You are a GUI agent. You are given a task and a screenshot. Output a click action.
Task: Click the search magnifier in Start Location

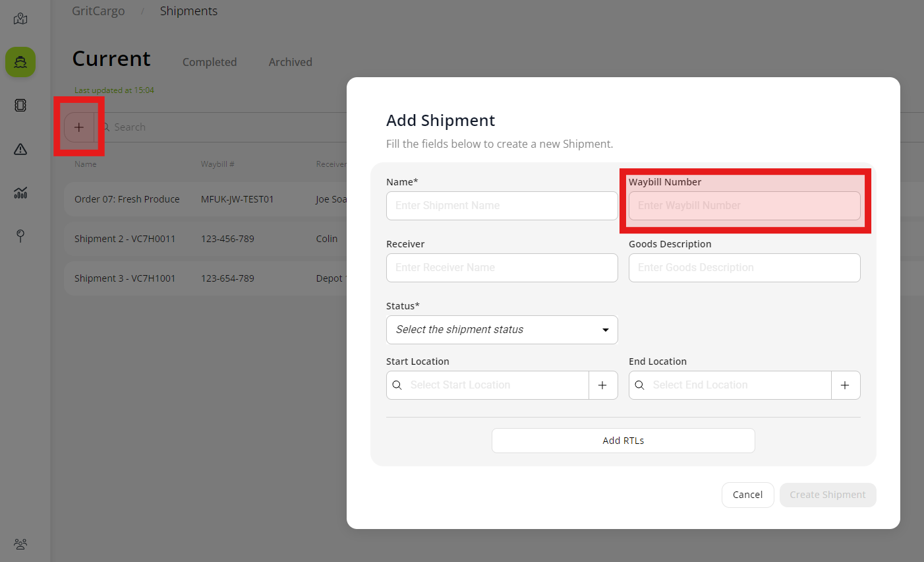coord(397,385)
